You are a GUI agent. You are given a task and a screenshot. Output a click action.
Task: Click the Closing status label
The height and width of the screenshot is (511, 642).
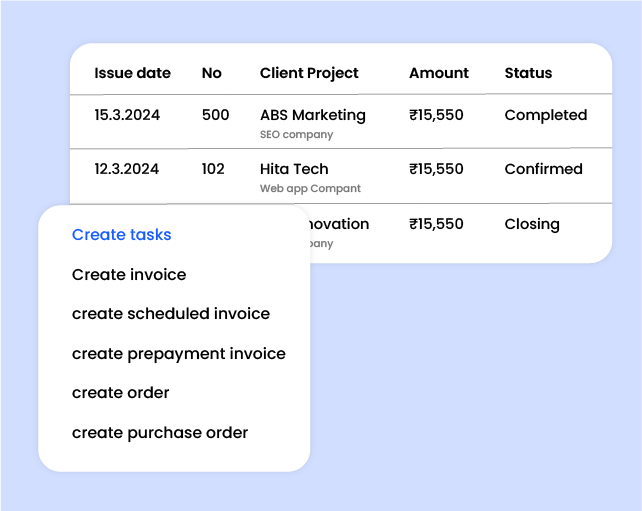click(531, 224)
